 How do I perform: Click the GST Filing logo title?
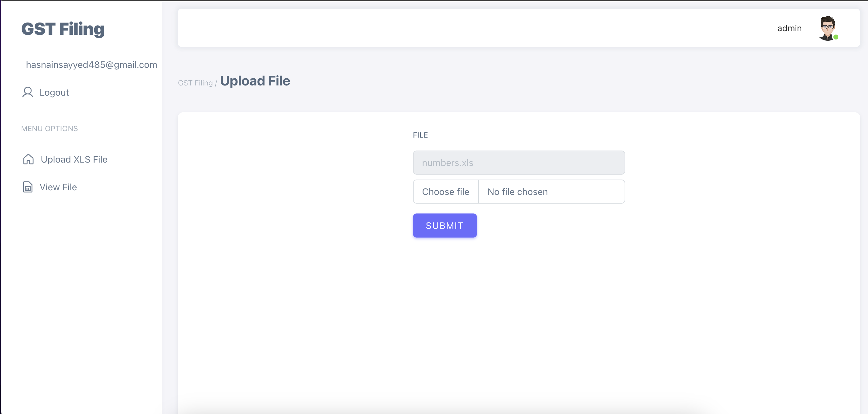click(63, 29)
